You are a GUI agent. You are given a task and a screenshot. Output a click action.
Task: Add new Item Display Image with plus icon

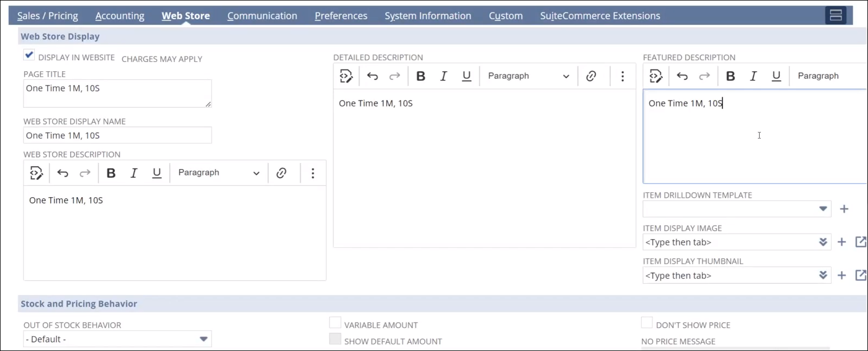(842, 242)
